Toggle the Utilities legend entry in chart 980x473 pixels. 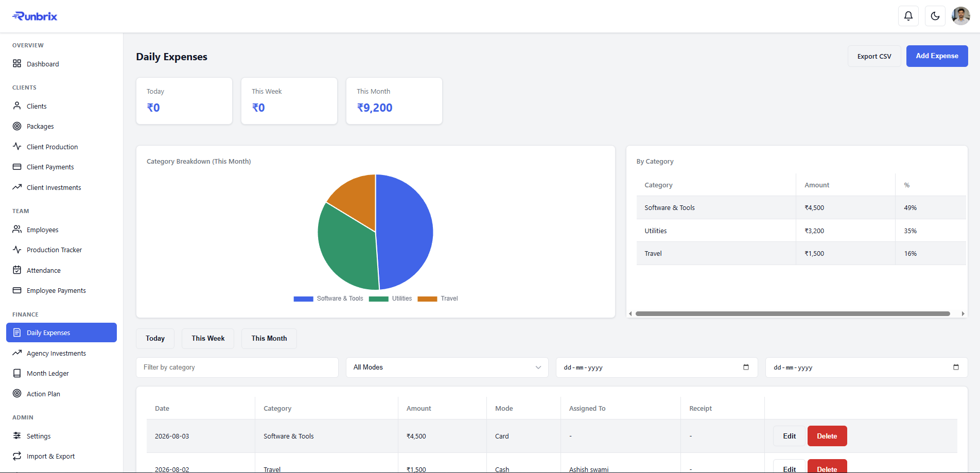pos(390,299)
